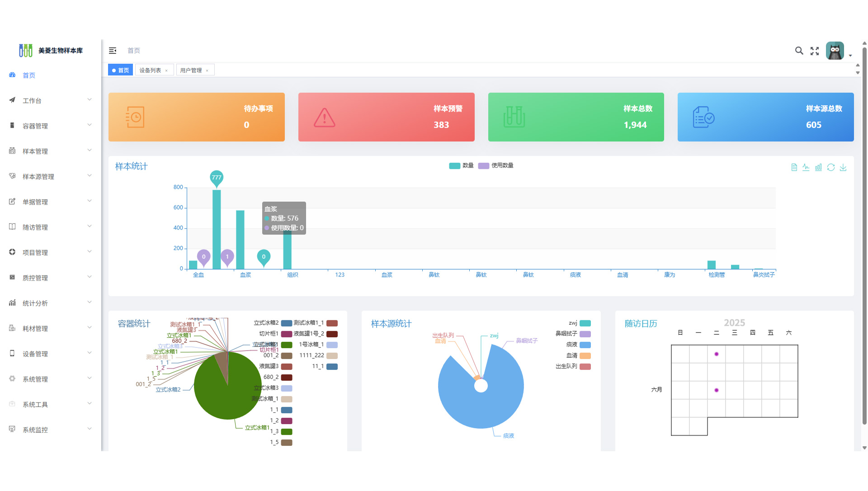Screen dimensions: 868x491
Task: Collapse the sidebar with hamburger icon
Action: point(113,51)
